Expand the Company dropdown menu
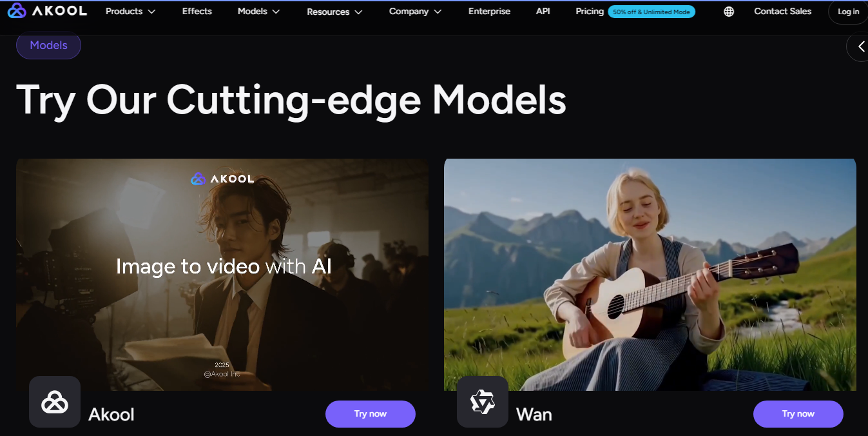Screen dimensions: 868x436 (415, 12)
